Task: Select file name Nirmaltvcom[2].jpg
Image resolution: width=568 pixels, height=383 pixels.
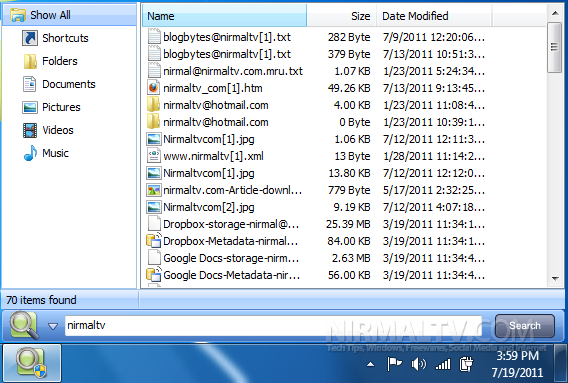Action: 209,207
